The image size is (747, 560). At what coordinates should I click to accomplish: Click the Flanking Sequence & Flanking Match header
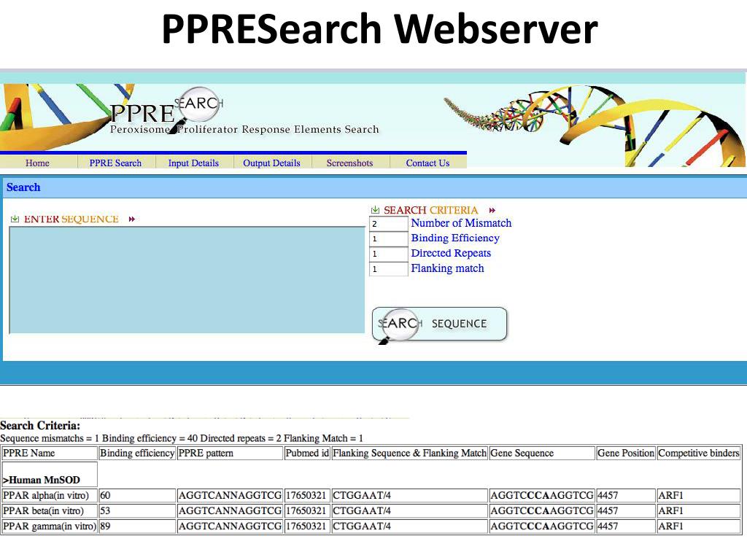(x=410, y=453)
